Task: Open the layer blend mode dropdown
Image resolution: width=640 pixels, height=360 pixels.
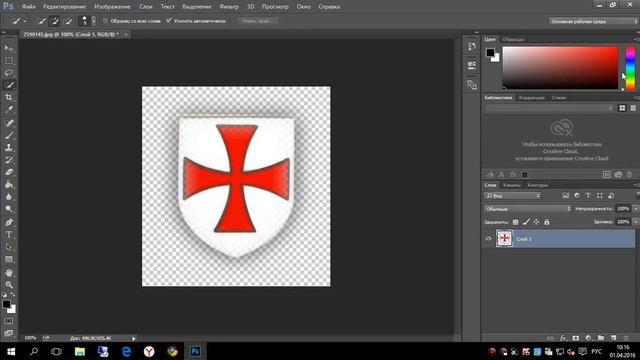Action: coord(527,209)
